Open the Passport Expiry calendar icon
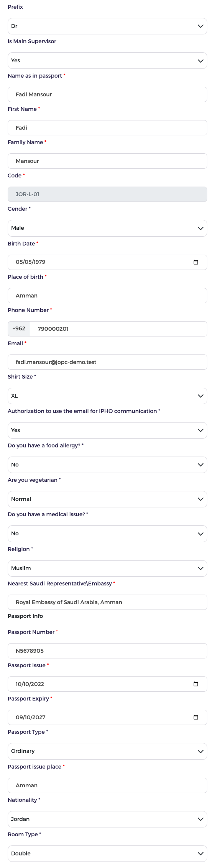The width and height of the screenshot is (215, 868). (196, 717)
